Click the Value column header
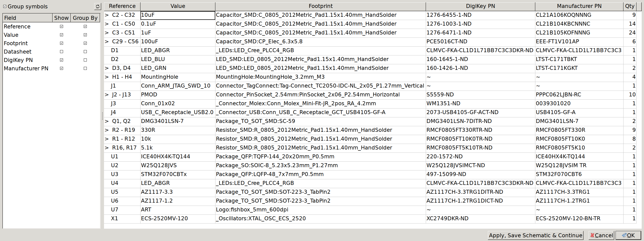 (x=178, y=6)
